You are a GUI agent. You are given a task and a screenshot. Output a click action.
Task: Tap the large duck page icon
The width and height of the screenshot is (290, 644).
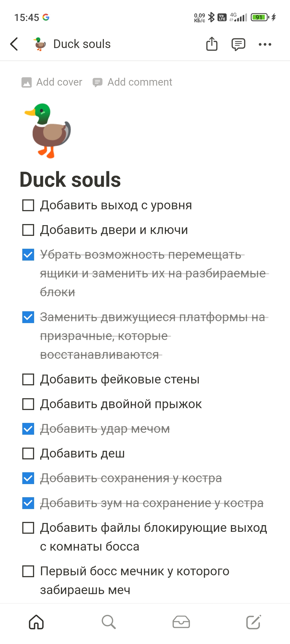(x=48, y=131)
